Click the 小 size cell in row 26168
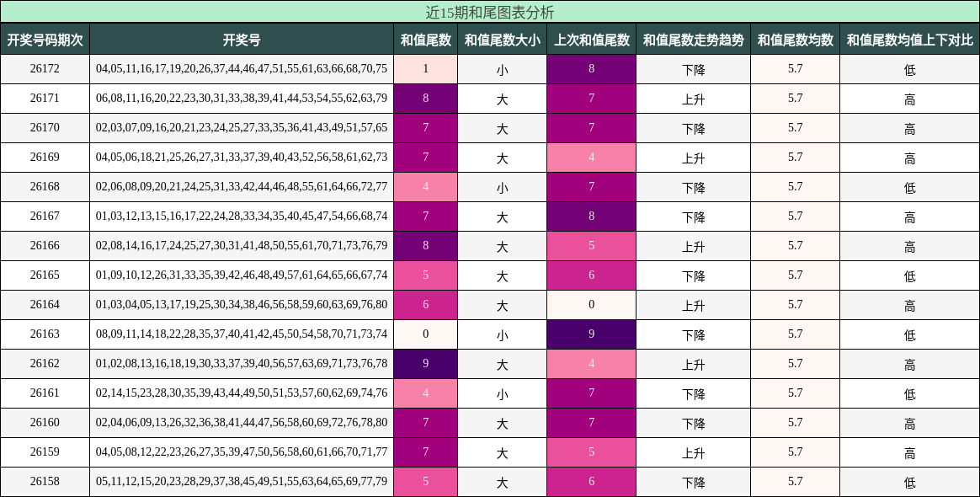 click(x=503, y=187)
